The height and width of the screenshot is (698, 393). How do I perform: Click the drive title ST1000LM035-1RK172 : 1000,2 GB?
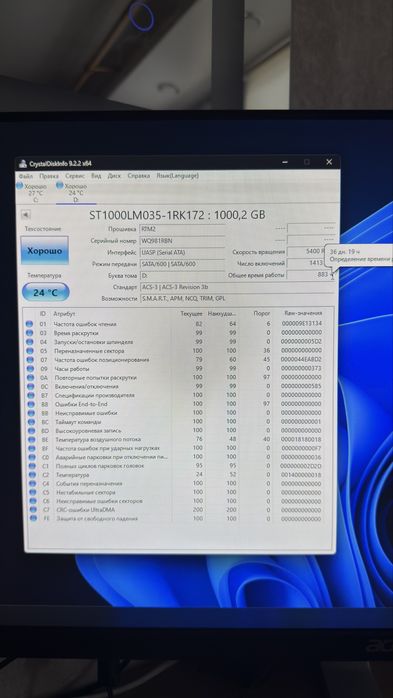pyautogui.click(x=177, y=215)
